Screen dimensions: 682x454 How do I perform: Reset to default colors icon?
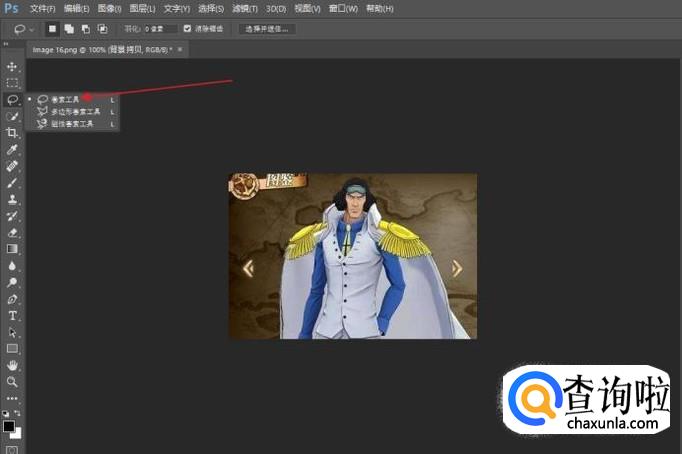click(x=5, y=413)
